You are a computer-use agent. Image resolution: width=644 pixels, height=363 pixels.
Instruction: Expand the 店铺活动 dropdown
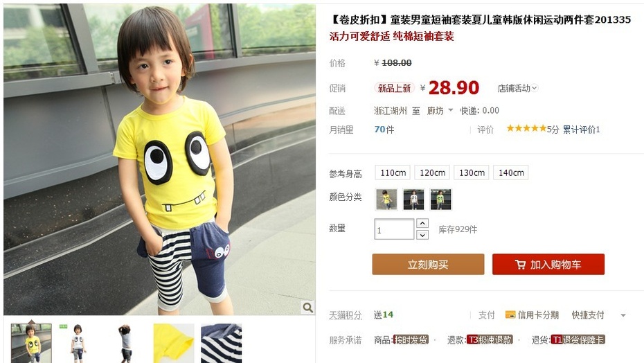517,88
